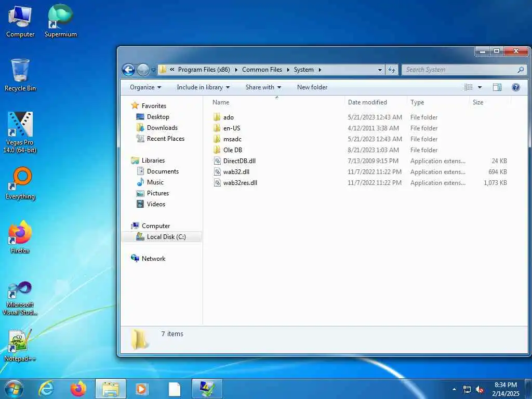Open the taskbar clock showing 8:34 PM
The height and width of the screenshot is (399, 532).
(506, 389)
